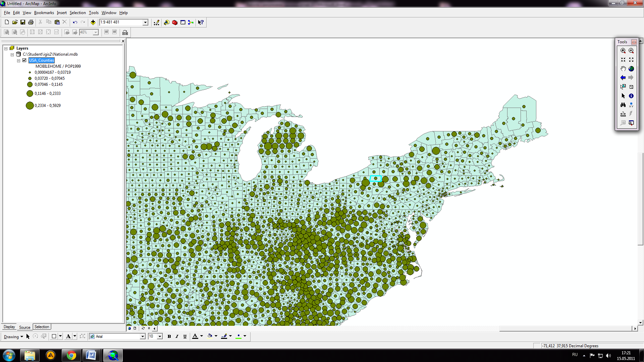Open the map scale dropdown

point(145,22)
